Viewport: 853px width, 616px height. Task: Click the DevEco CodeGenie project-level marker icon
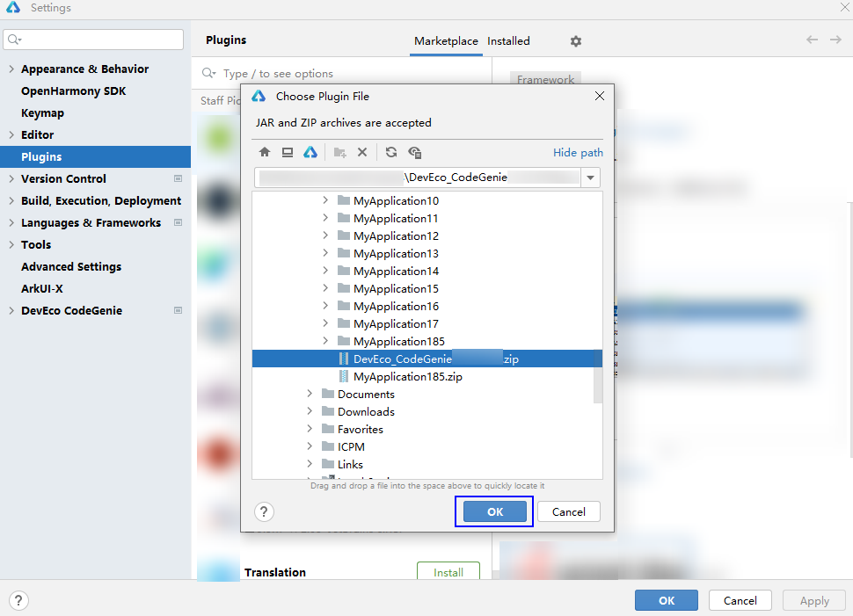178,310
